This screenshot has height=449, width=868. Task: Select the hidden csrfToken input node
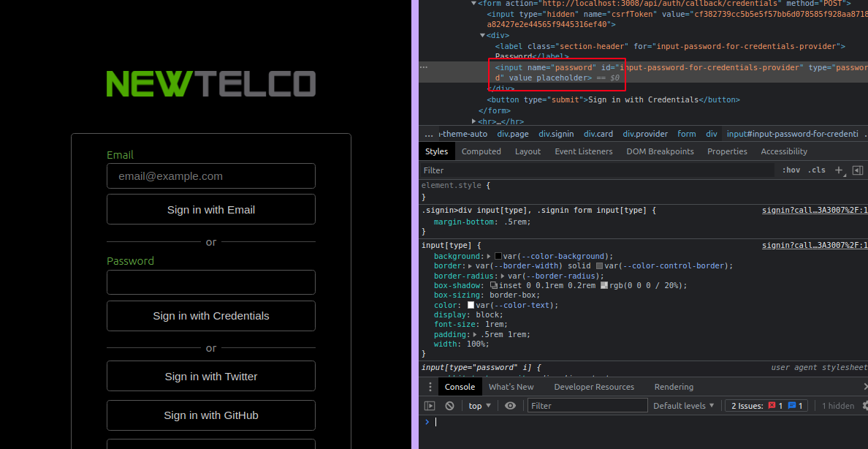(677, 19)
